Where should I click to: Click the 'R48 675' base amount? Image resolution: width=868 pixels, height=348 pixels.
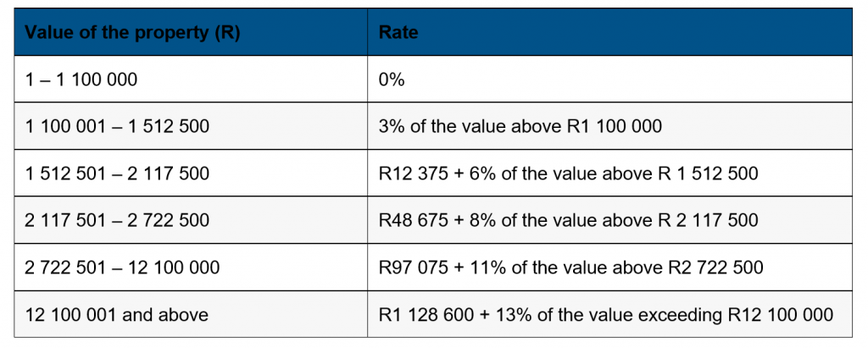pos(410,221)
